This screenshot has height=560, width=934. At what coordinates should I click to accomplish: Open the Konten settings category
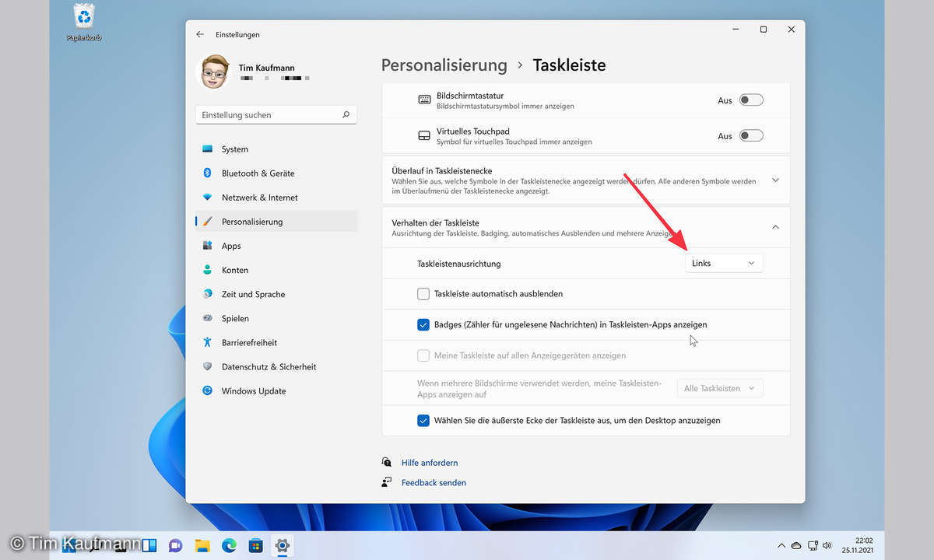tap(276, 269)
